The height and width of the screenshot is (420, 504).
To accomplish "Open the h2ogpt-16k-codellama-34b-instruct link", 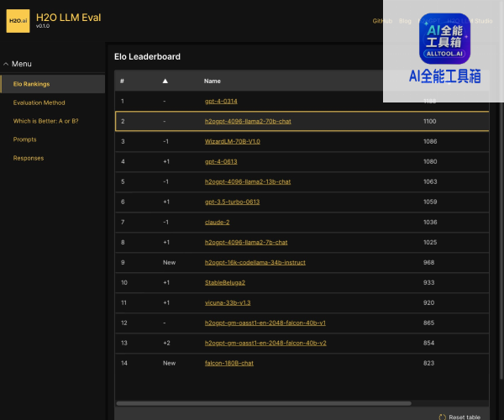I will pos(255,263).
